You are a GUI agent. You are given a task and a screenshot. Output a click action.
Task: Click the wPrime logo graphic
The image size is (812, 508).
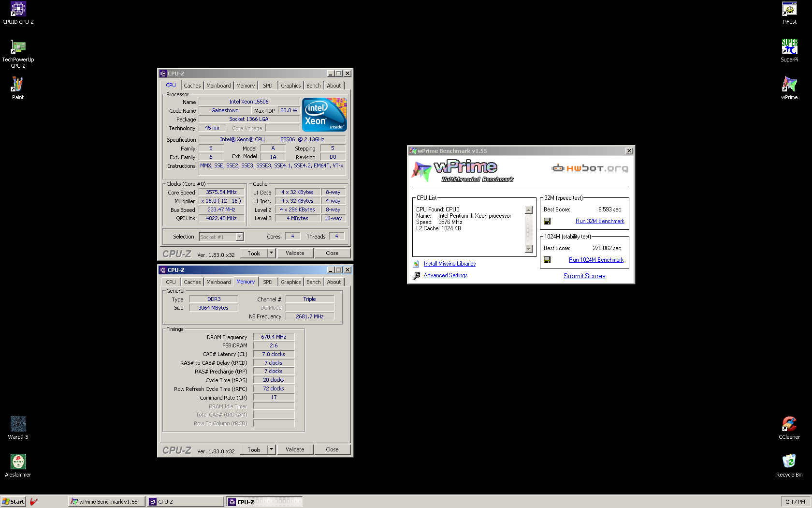coord(463,171)
